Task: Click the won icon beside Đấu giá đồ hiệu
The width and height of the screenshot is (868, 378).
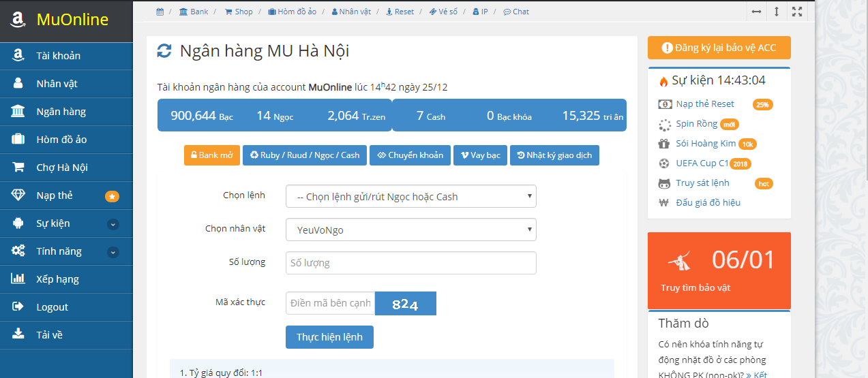Action: click(663, 202)
